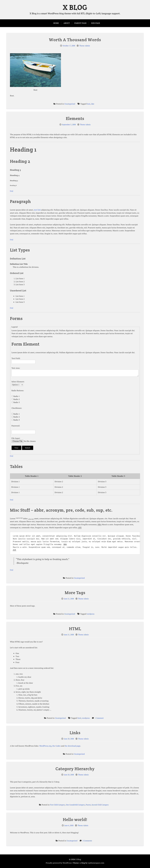
Task: Open the ABOUT menu item
Action: click(67, 23)
